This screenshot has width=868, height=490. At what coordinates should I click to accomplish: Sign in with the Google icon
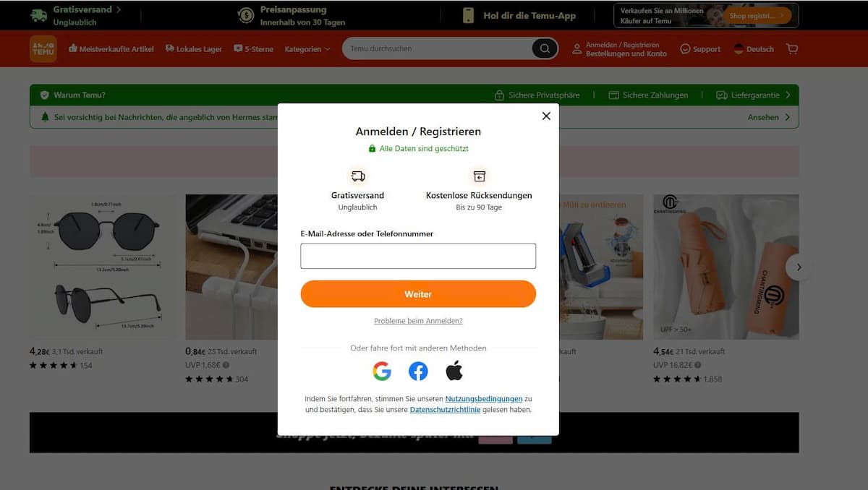(x=382, y=371)
